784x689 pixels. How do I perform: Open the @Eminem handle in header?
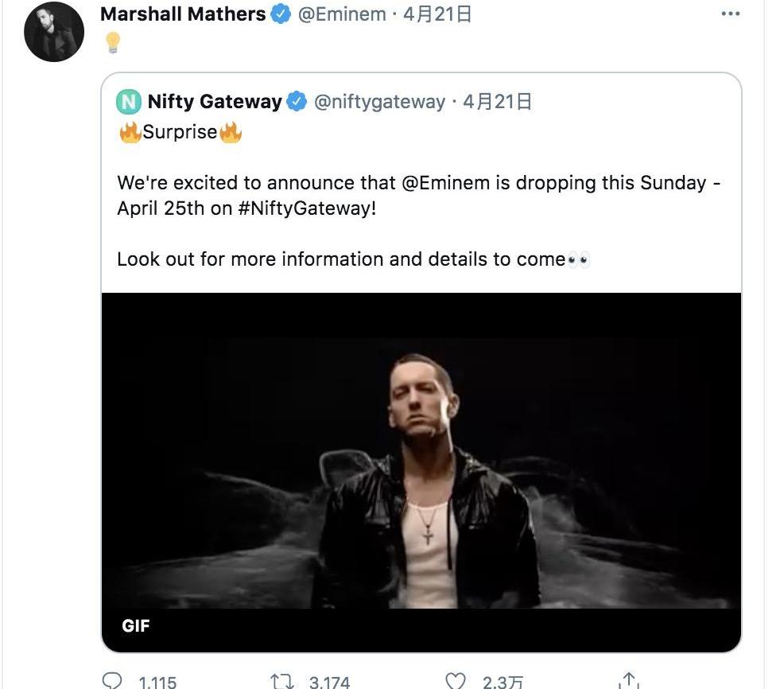point(342,14)
